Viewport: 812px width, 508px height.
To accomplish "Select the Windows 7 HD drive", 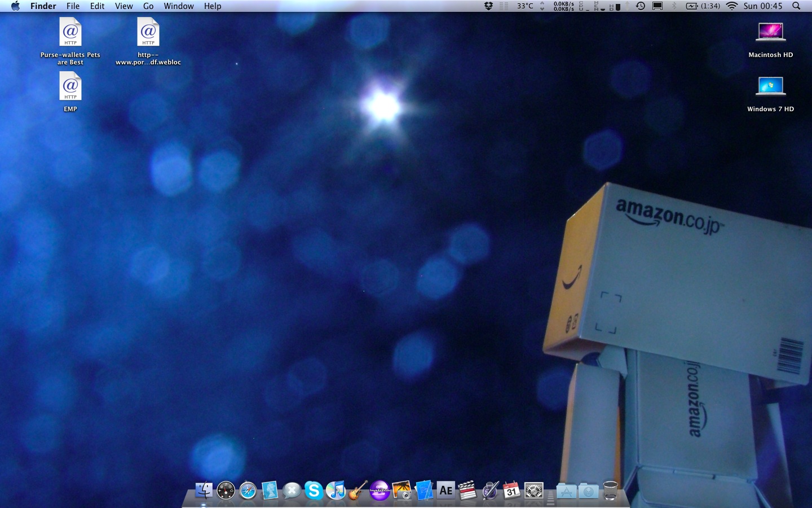I will point(770,88).
